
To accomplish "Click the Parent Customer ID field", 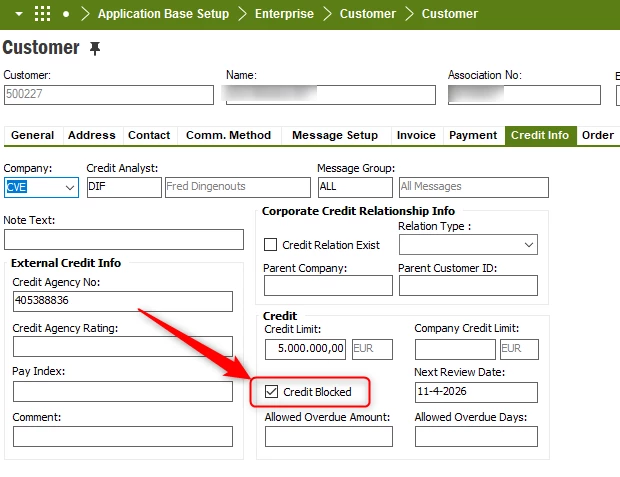I will pyautogui.click(x=468, y=285).
